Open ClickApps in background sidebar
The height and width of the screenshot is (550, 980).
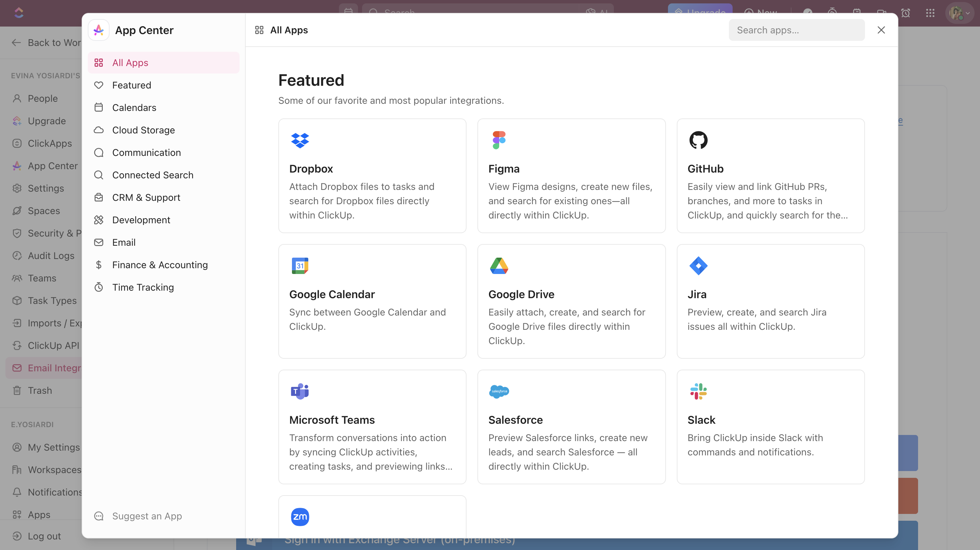pos(44,144)
